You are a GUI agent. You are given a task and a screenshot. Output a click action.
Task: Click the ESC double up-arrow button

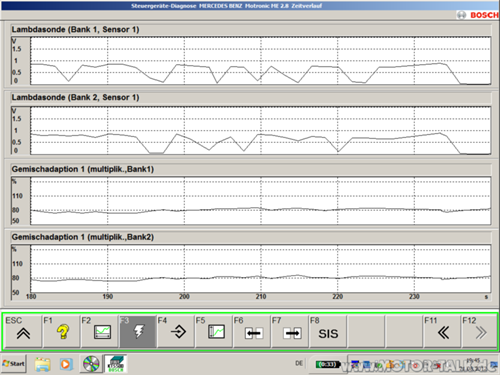click(23, 331)
